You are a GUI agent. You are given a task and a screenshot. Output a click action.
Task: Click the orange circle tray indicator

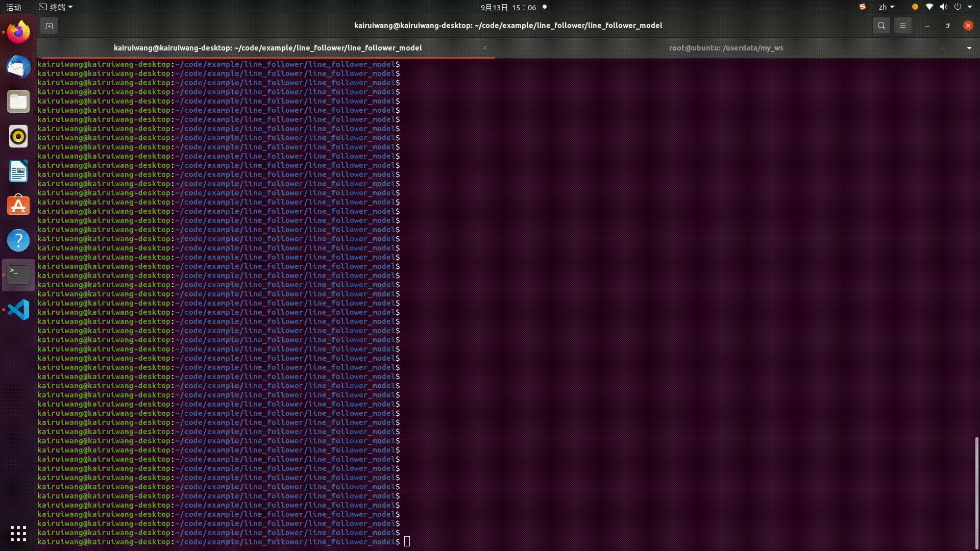coord(915,7)
